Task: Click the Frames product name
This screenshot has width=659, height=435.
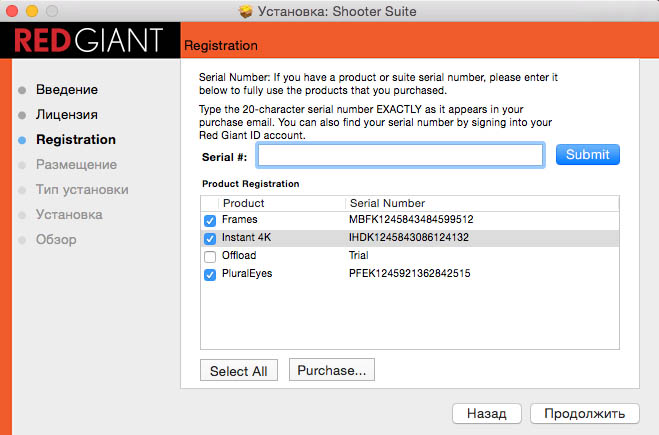Action: 240,219
